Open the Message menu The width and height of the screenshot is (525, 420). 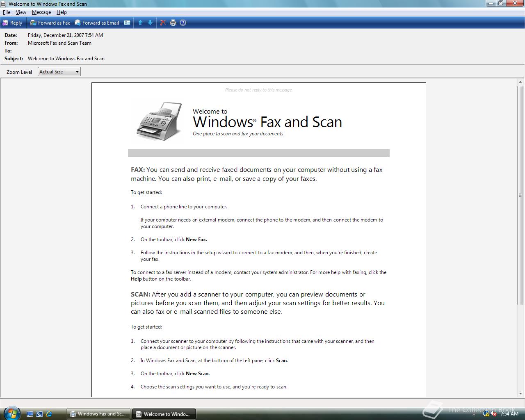pos(41,12)
